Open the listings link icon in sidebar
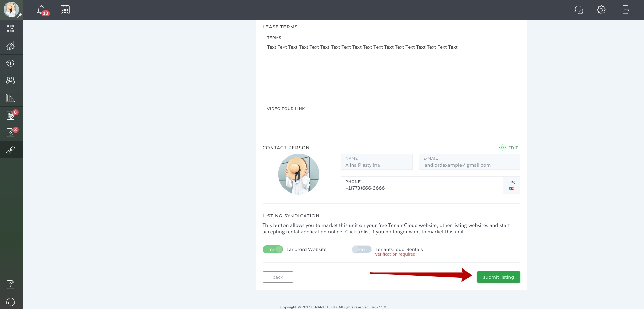 pos(11,150)
